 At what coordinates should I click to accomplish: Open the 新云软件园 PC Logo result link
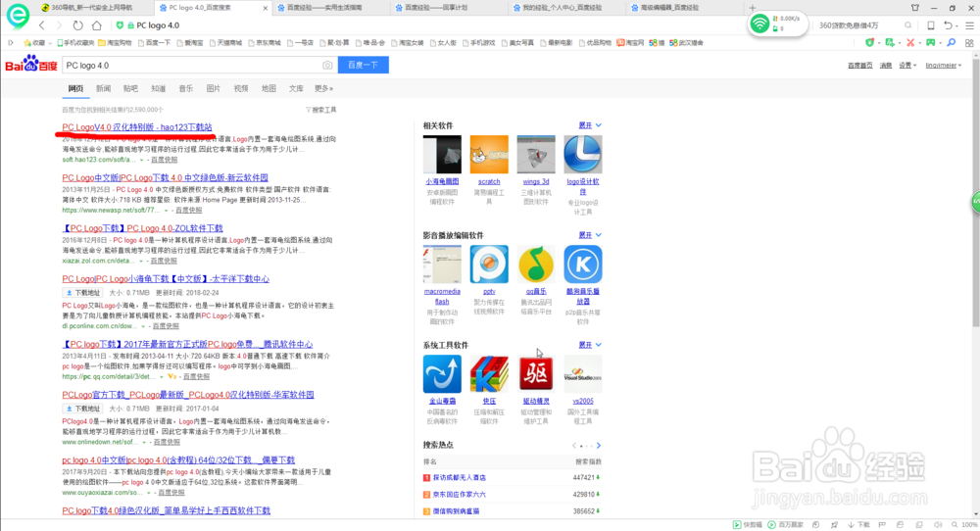[165, 177]
